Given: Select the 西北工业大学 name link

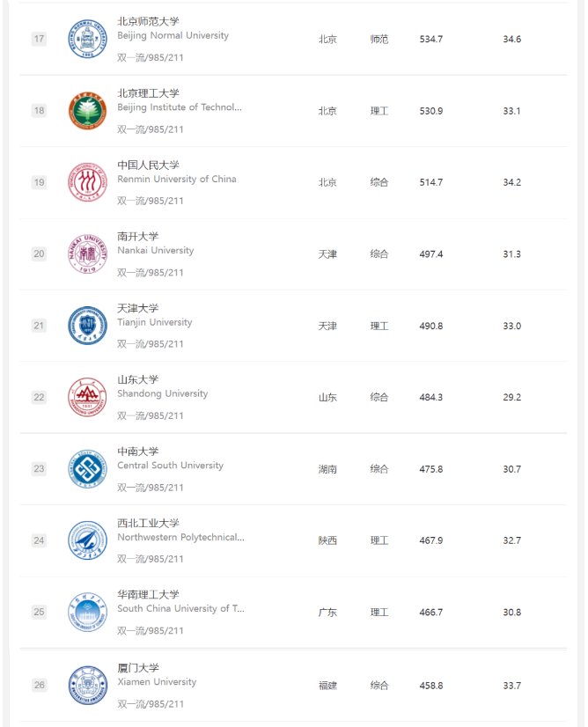Looking at the screenshot, I should pyautogui.click(x=148, y=523).
